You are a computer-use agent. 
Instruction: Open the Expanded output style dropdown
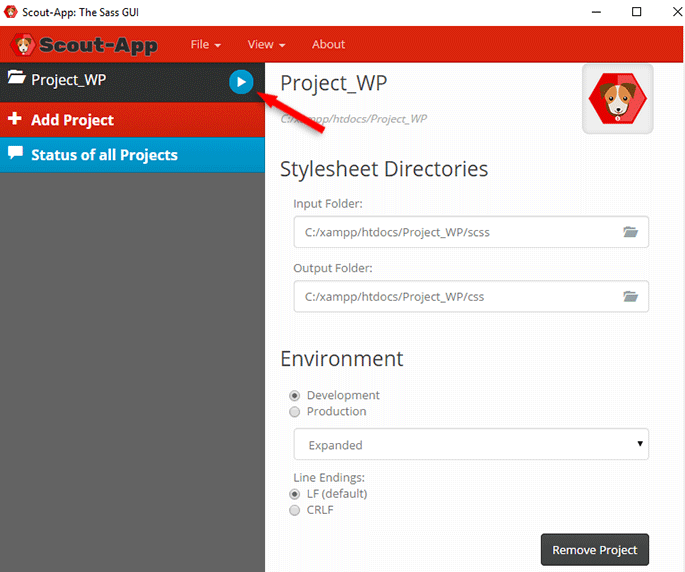point(471,444)
